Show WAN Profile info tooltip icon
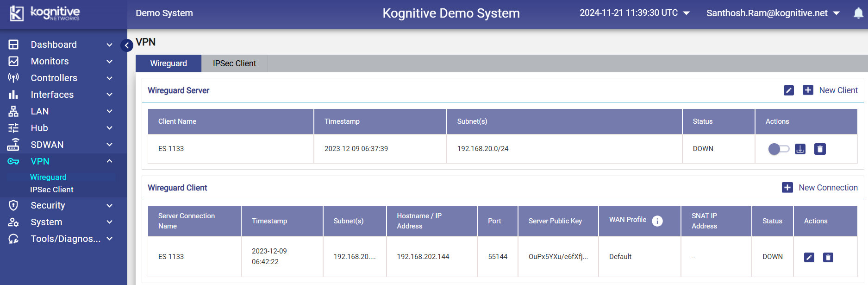This screenshot has width=868, height=285. (x=657, y=221)
